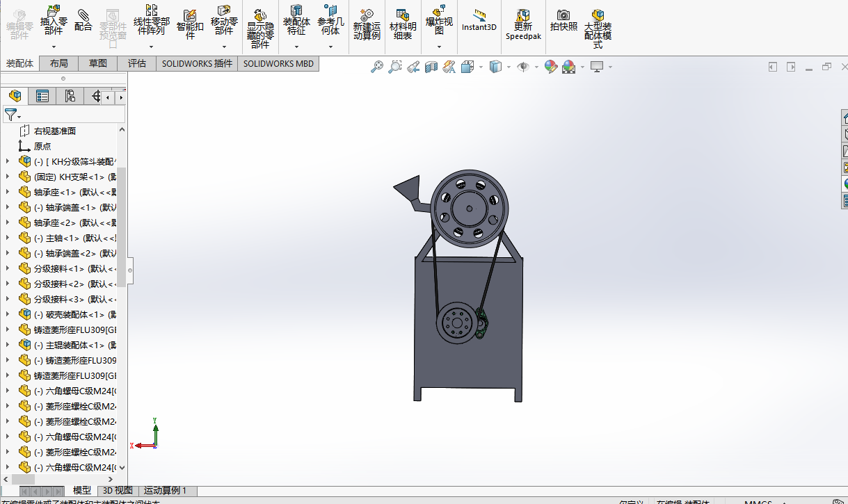Open dropdown arrow under 参考几何体

tap(330, 47)
